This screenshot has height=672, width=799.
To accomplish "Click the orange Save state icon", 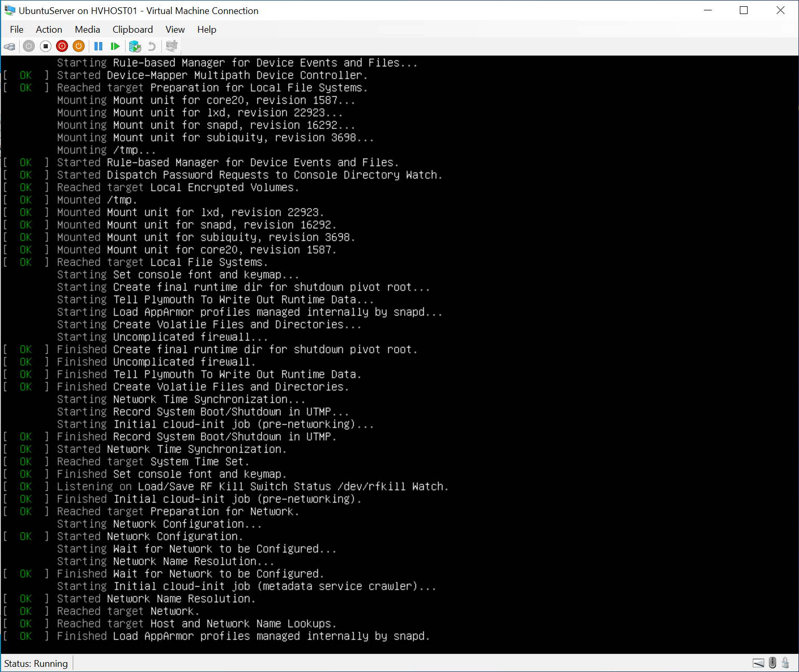I will tap(78, 46).
